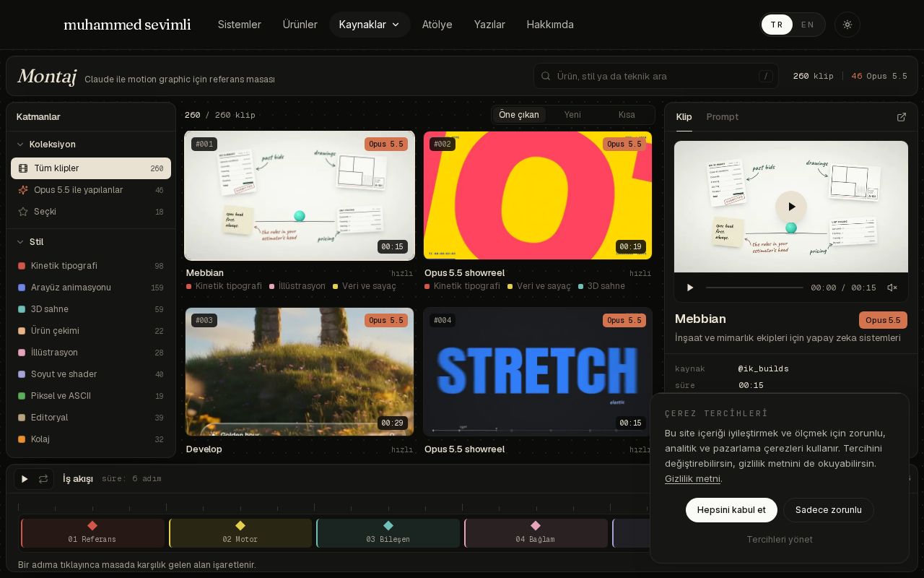
Task: Sort clips by Yeni
Action: [572, 115]
